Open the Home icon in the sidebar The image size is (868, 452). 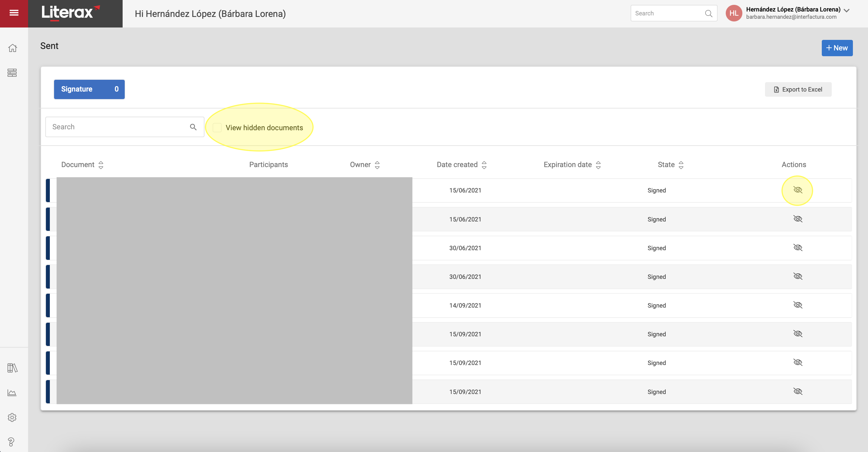pos(12,48)
